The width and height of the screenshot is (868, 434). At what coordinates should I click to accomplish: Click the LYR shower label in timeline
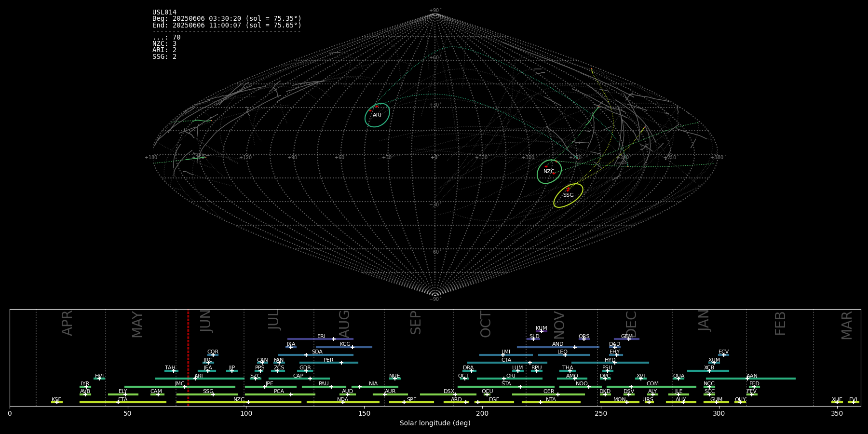[85, 384]
